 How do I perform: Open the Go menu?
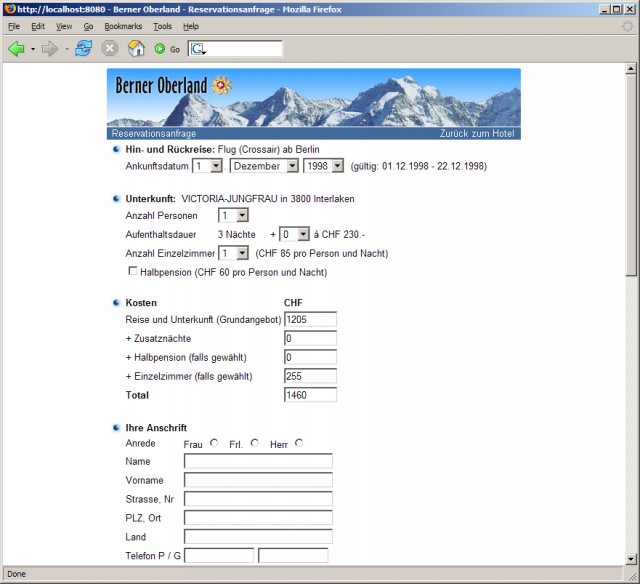88,27
